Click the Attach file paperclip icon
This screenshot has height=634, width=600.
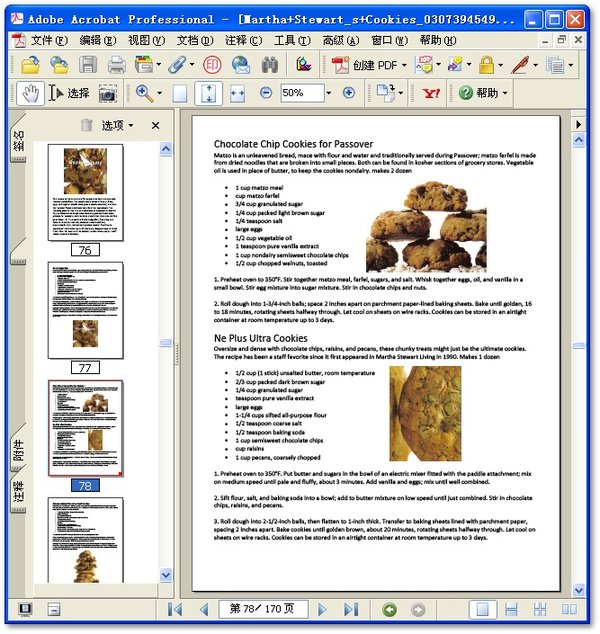pyautogui.click(x=177, y=65)
